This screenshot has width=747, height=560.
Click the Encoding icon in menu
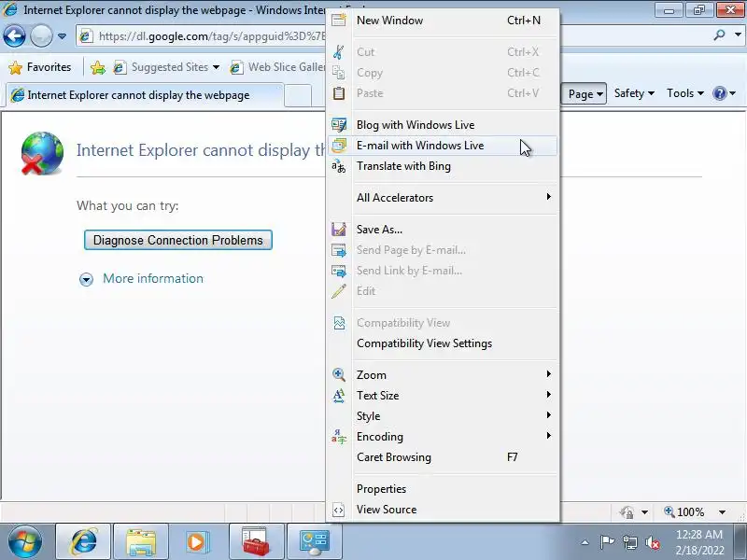click(x=339, y=437)
